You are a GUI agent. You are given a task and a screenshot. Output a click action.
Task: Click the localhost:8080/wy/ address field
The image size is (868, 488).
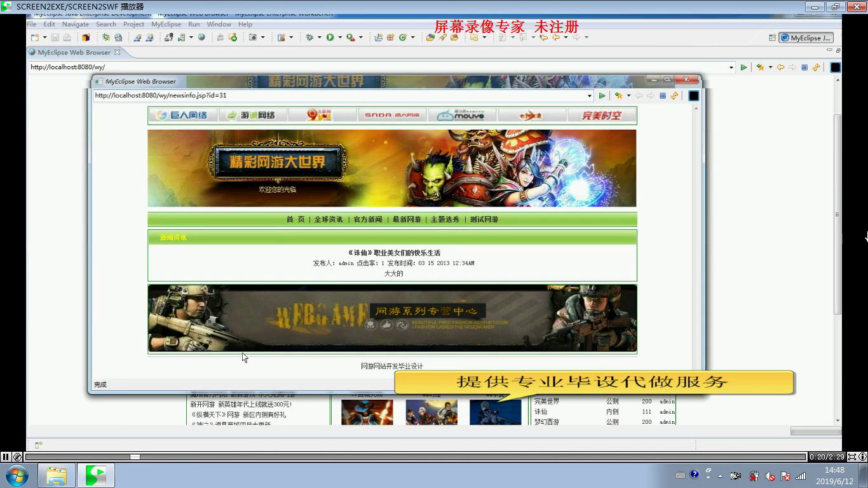[377, 67]
